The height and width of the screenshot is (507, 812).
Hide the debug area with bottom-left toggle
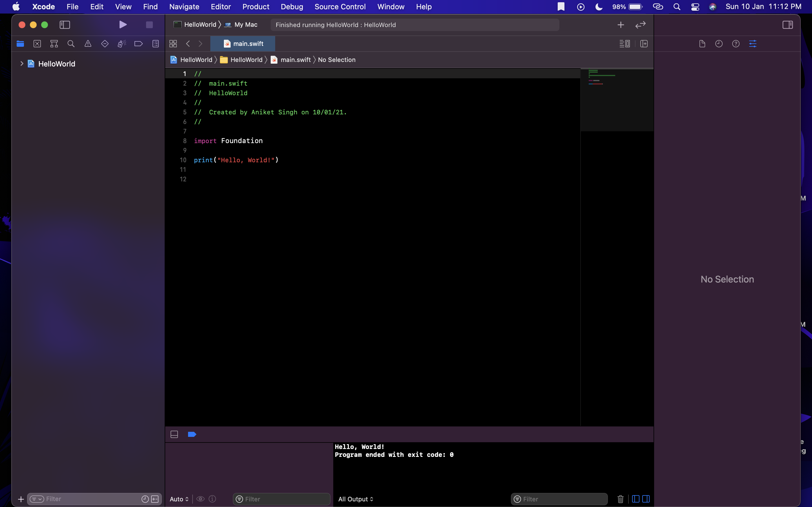click(x=174, y=434)
